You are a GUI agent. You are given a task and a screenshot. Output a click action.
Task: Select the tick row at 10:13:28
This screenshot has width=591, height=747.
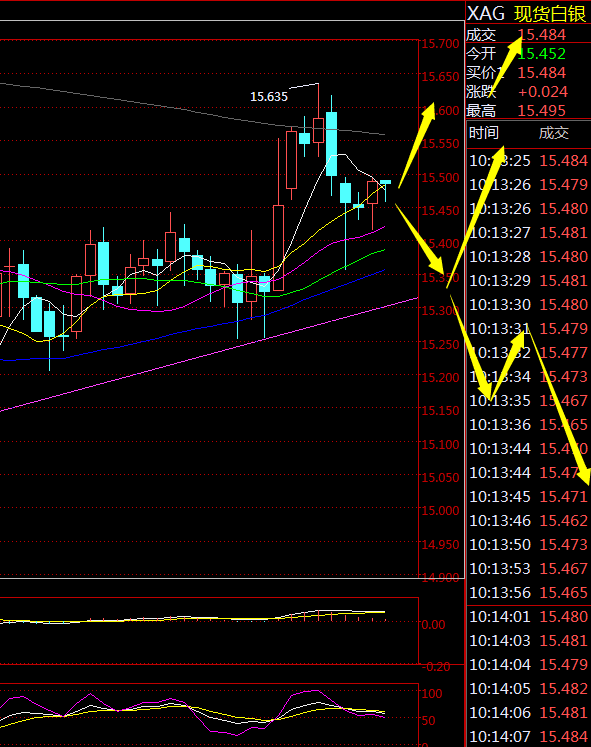point(529,257)
